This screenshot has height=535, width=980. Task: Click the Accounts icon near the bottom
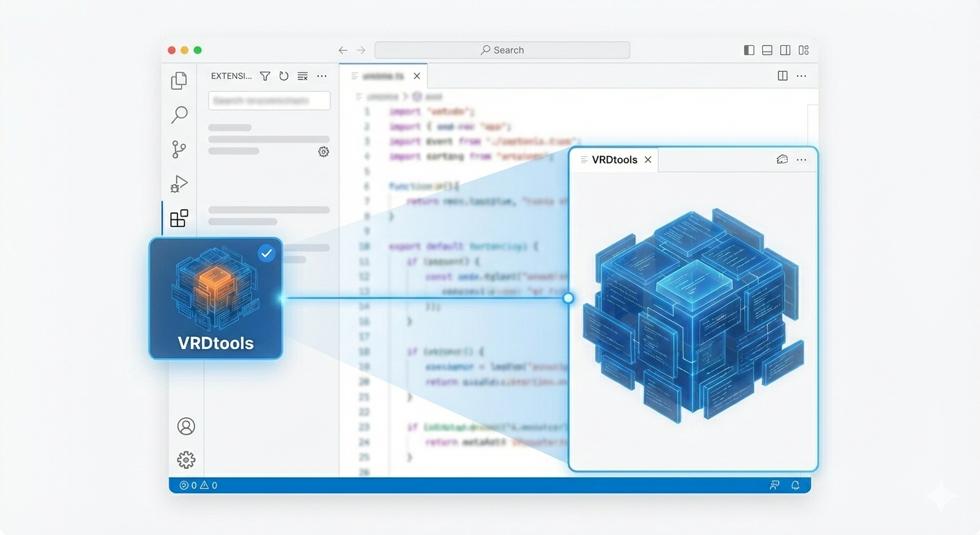coord(186,426)
